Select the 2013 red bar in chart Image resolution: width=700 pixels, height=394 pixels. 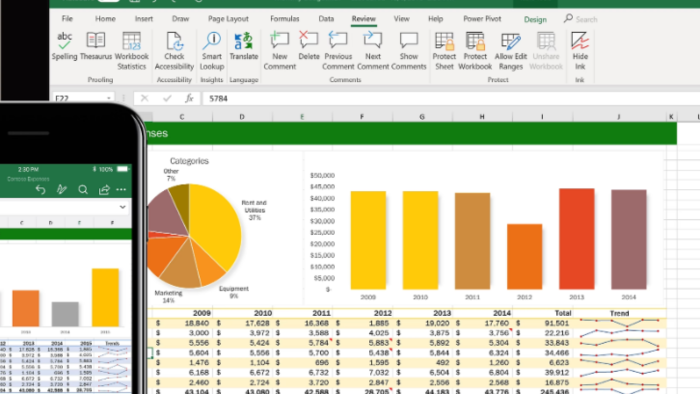click(577, 239)
